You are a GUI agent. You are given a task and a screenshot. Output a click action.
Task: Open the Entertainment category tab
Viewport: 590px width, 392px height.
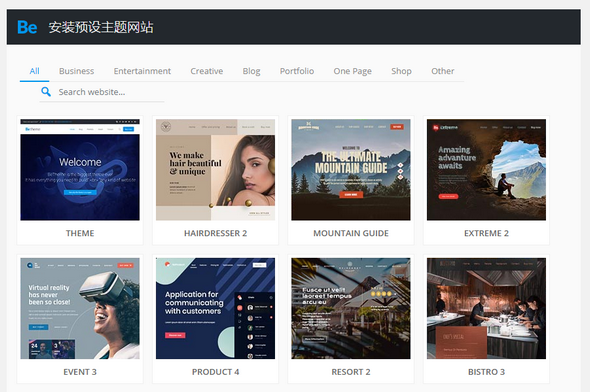coord(142,71)
